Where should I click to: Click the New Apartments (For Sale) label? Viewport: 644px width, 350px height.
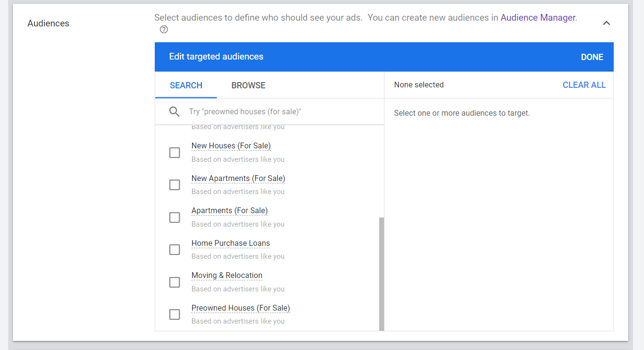click(x=238, y=179)
